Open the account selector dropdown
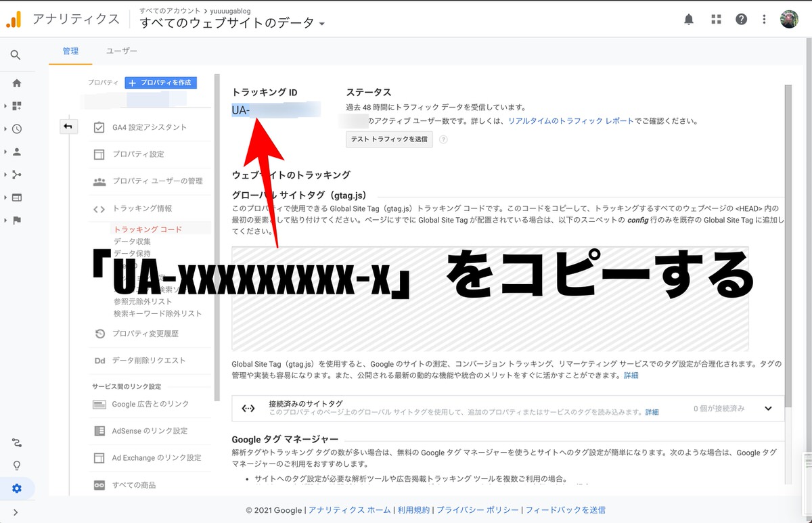 click(232, 23)
